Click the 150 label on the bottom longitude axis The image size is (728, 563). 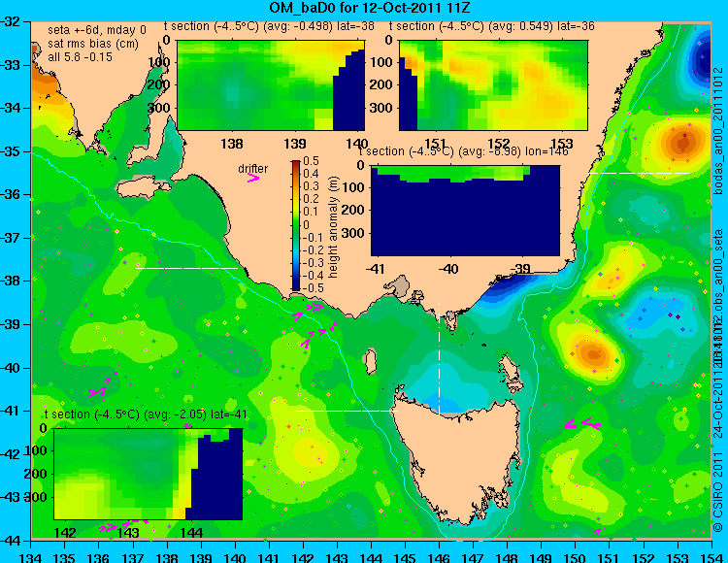point(576,557)
